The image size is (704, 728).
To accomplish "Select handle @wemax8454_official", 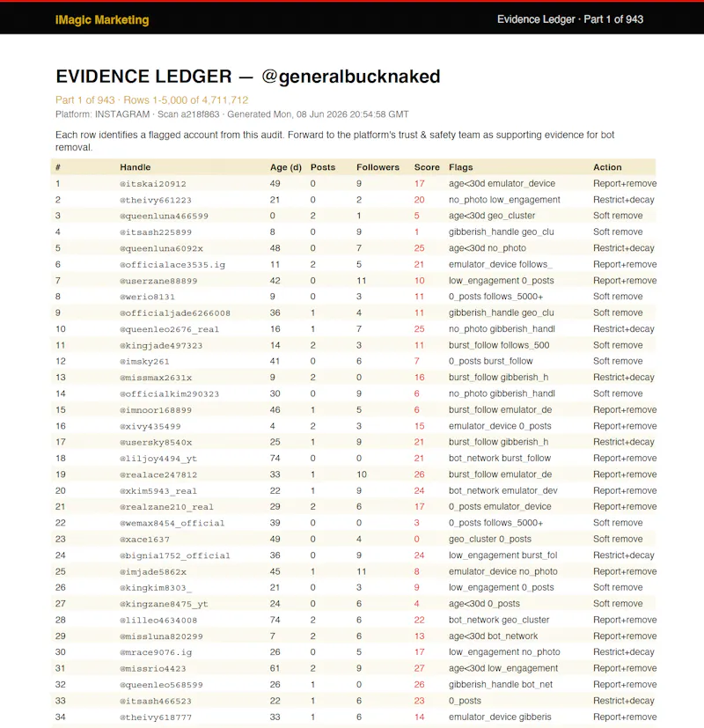I will pyautogui.click(x=172, y=523).
